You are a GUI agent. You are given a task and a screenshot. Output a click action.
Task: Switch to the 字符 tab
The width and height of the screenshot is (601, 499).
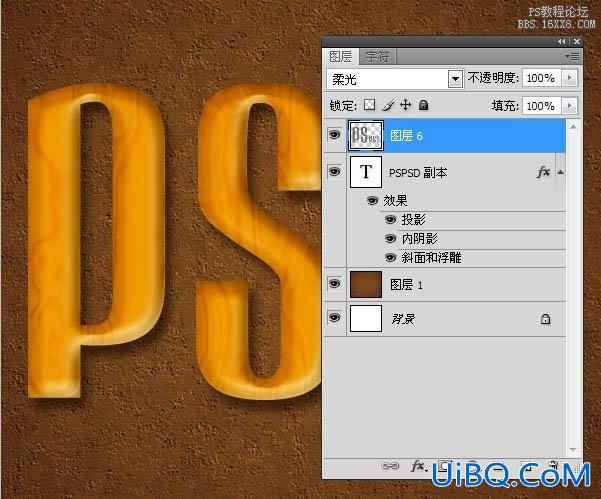(378, 57)
